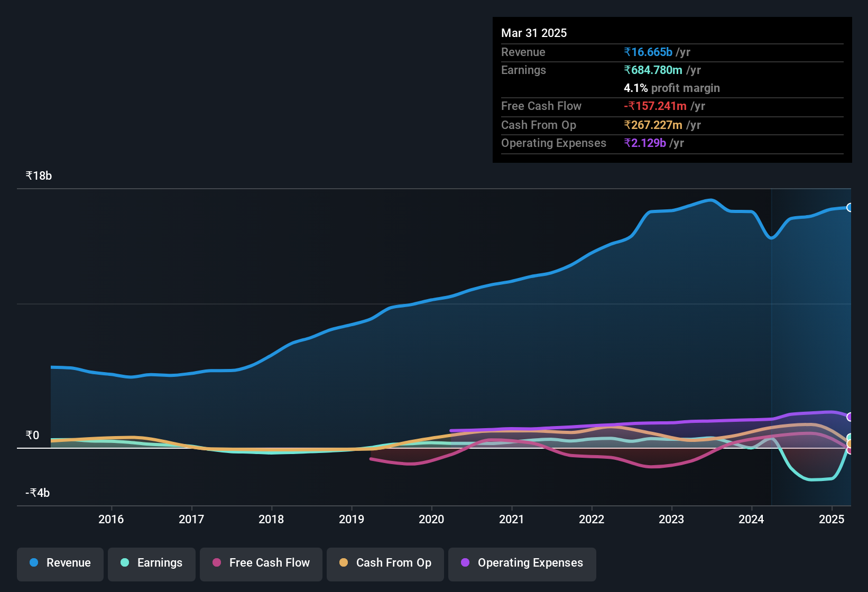The width and height of the screenshot is (868, 592).
Task: Click the Mar 31 2025 tooltip date
Action: (534, 33)
